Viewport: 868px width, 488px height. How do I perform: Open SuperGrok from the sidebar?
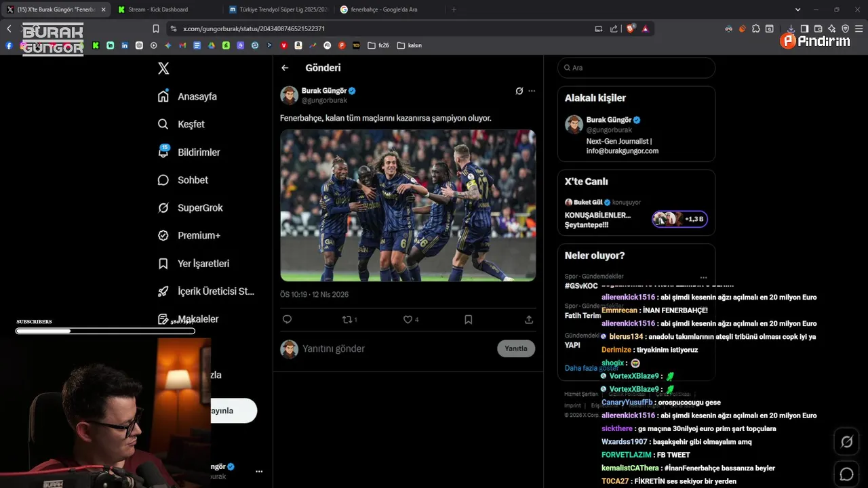coord(190,207)
